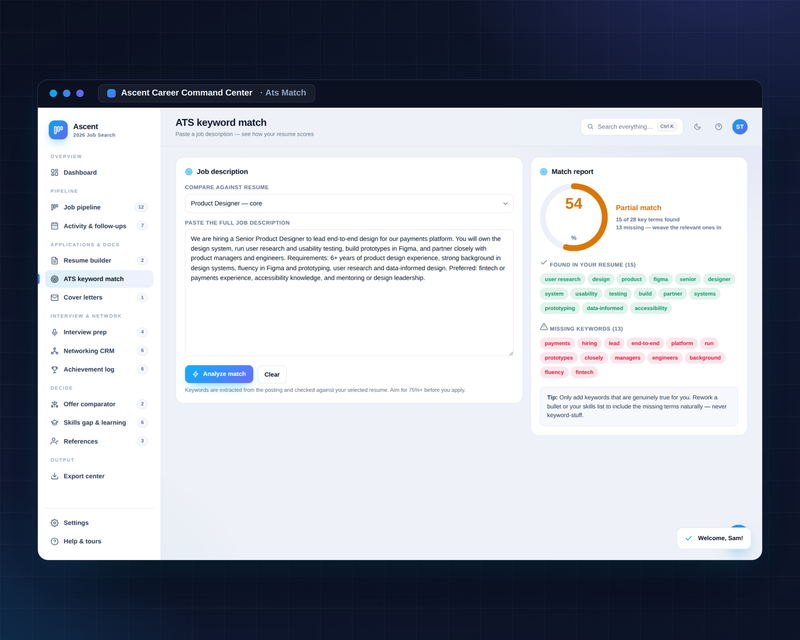Viewport: 800px width, 640px height.
Task: Open Networking CRM section
Action: [99, 351]
